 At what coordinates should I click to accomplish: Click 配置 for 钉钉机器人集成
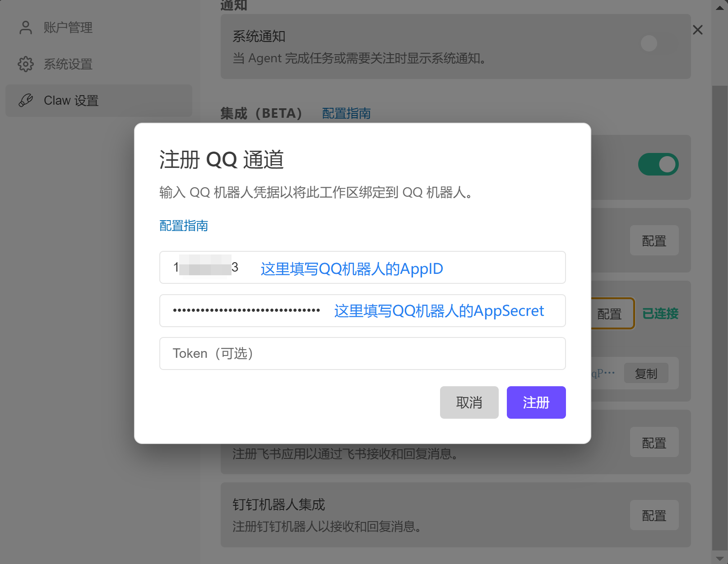(654, 515)
